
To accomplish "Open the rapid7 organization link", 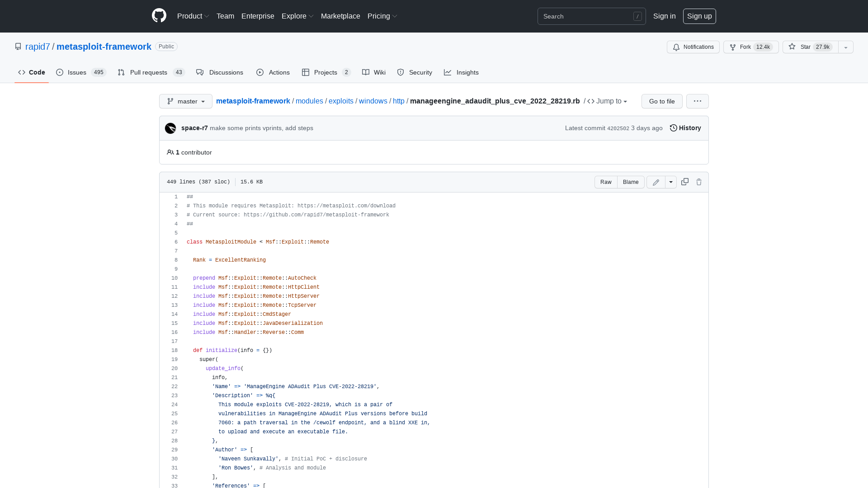I will coord(38,47).
